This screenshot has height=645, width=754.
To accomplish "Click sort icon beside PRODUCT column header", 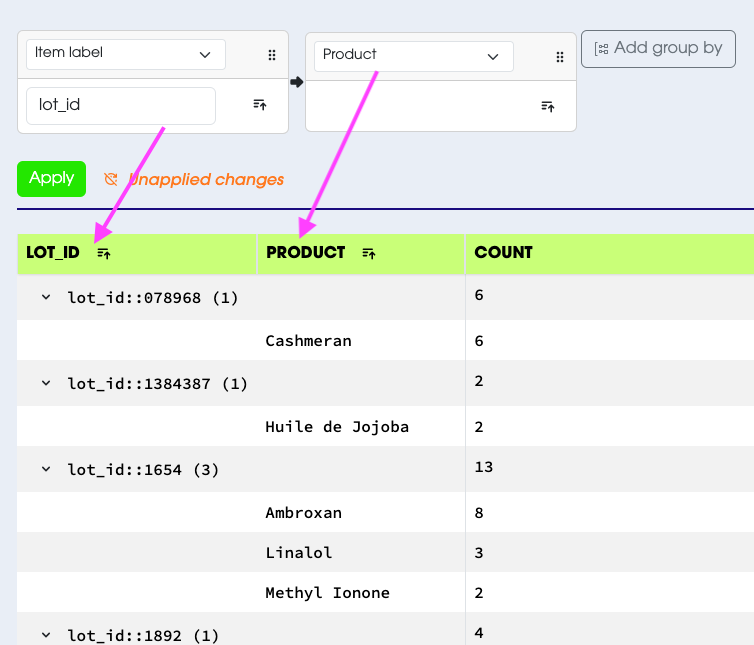I will [x=369, y=254].
